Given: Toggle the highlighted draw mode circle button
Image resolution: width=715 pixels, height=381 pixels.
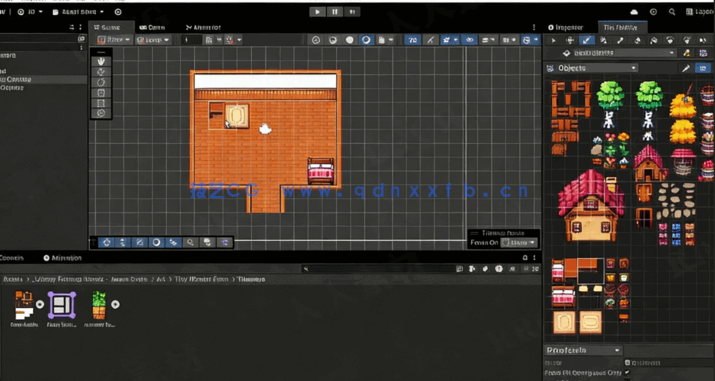Looking at the screenshot, I should [366, 40].
